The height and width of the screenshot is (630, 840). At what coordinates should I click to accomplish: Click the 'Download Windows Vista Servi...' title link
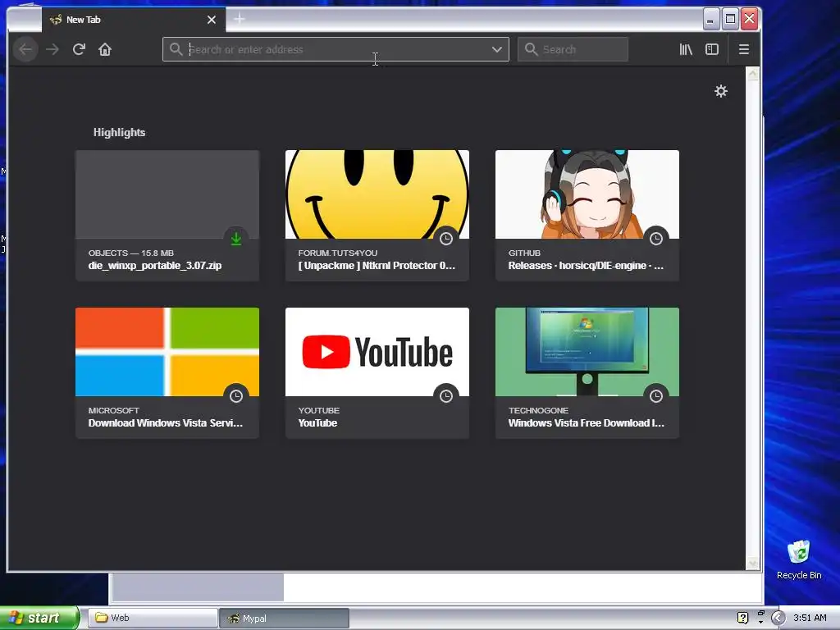(166, 422)
